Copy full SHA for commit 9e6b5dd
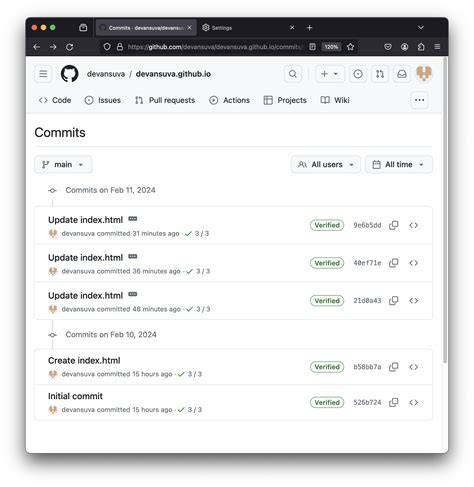Image resolution: width=474 pixels, height=487 pixels. click(x=394, y=225)
